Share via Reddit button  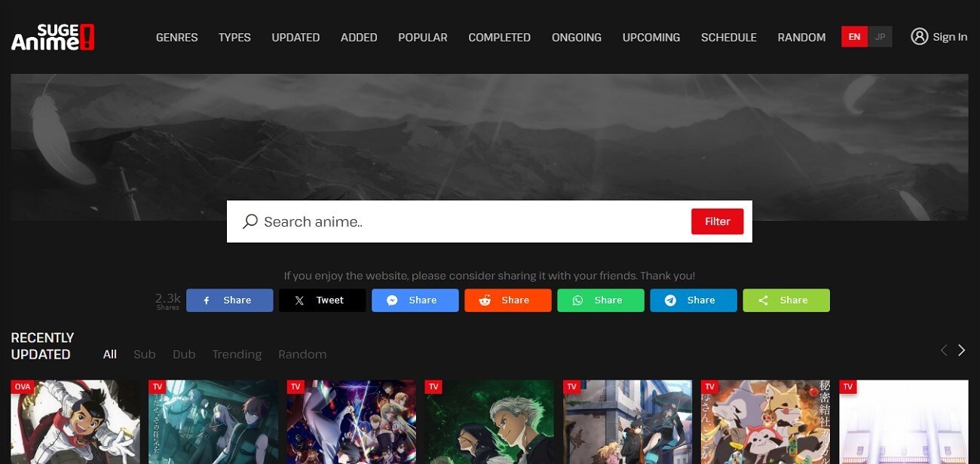click(x=508, y=300)
